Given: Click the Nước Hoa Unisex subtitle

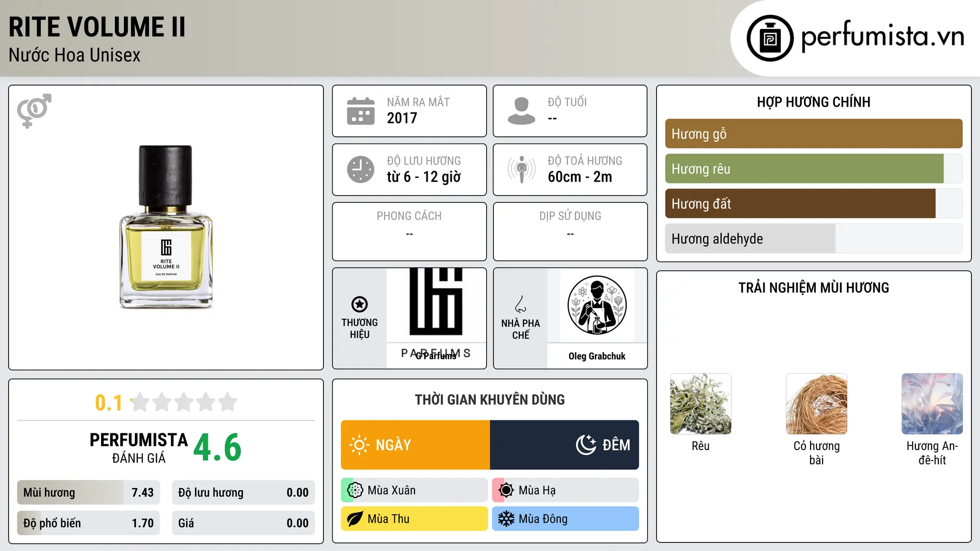Looking at the screenshot, I should (x=75, y=55).
